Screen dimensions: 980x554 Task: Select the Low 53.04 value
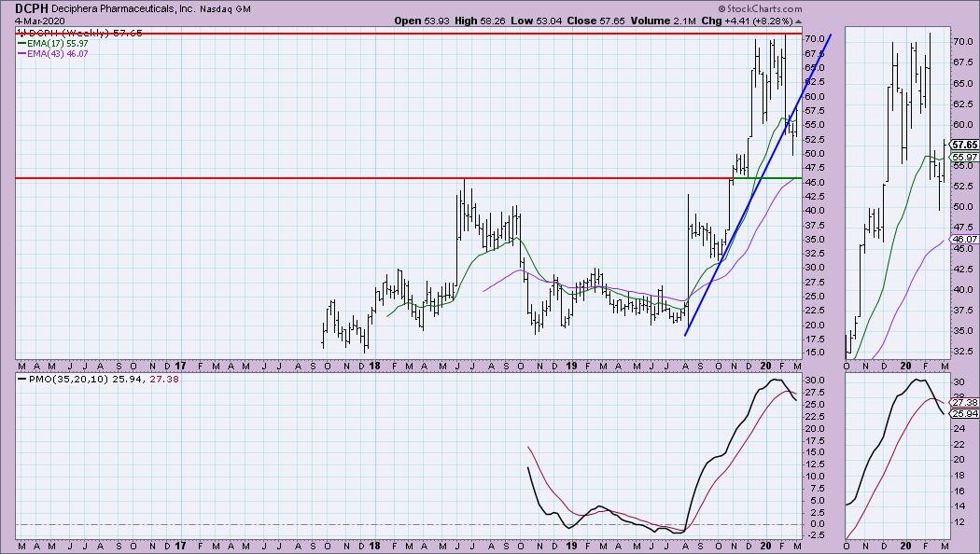pyautogui.click(x=536, y=21)
